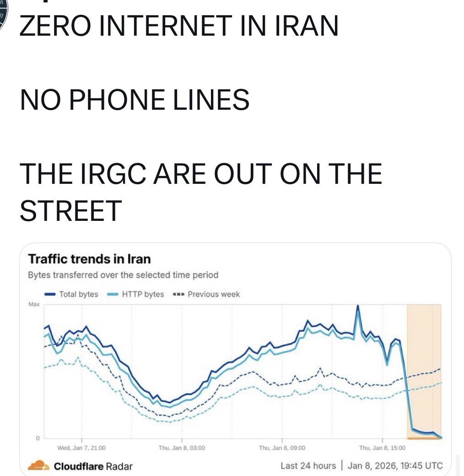Click the ZERO INTERNET IN IRAN text

pos(179,26)
